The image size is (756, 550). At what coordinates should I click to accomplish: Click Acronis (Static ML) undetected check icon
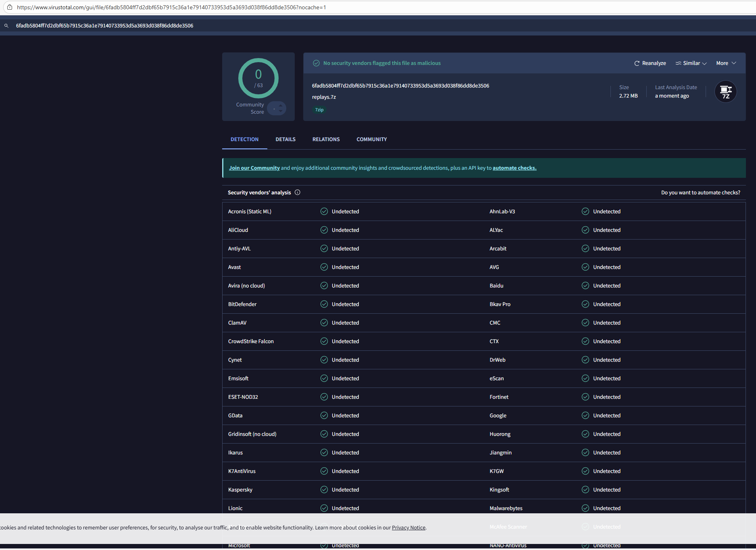(324, 211)
